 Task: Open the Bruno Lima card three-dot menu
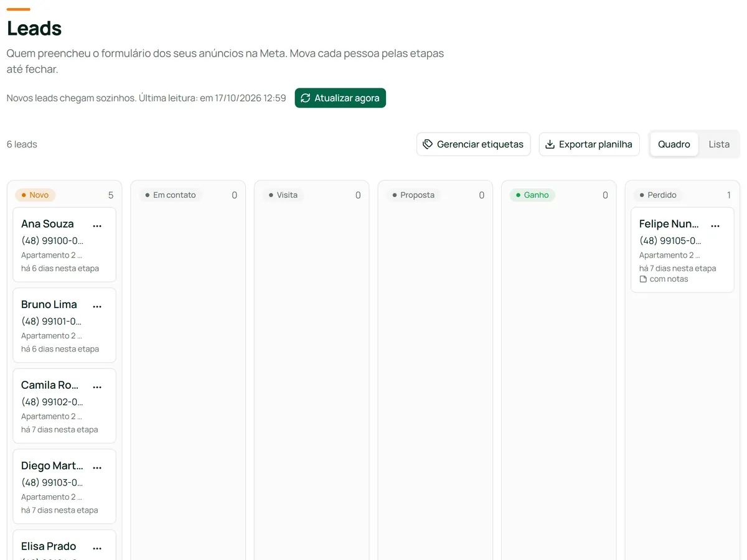97,306
